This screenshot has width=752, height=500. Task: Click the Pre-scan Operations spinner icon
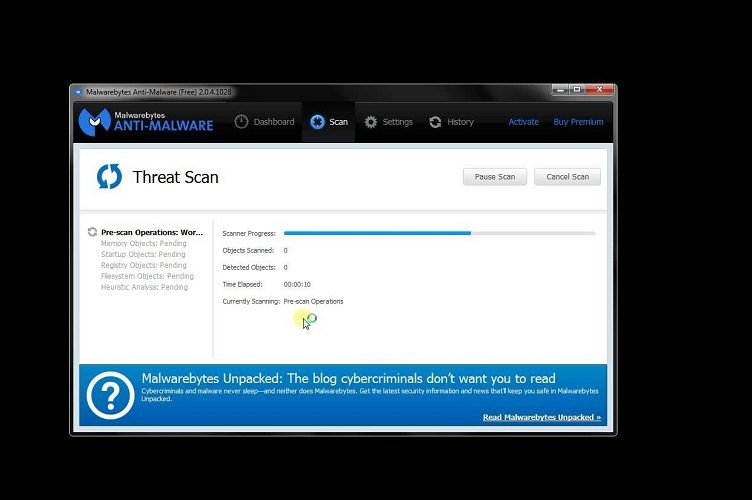92,232
